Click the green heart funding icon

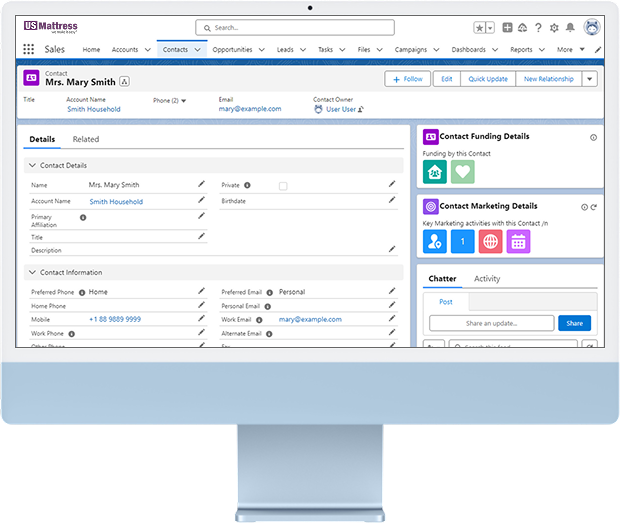(x=462, y=172)
